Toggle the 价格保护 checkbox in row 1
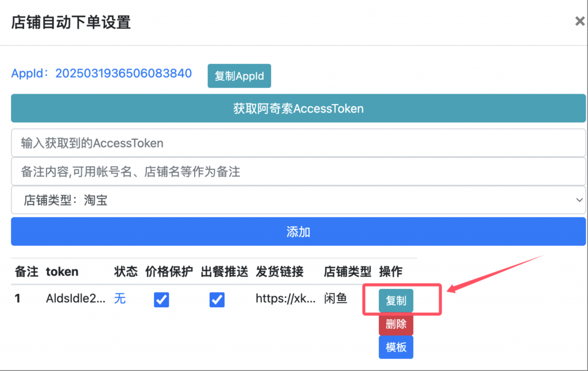The width and height of the screenshot is (588, 371). (x=161, y=299)
